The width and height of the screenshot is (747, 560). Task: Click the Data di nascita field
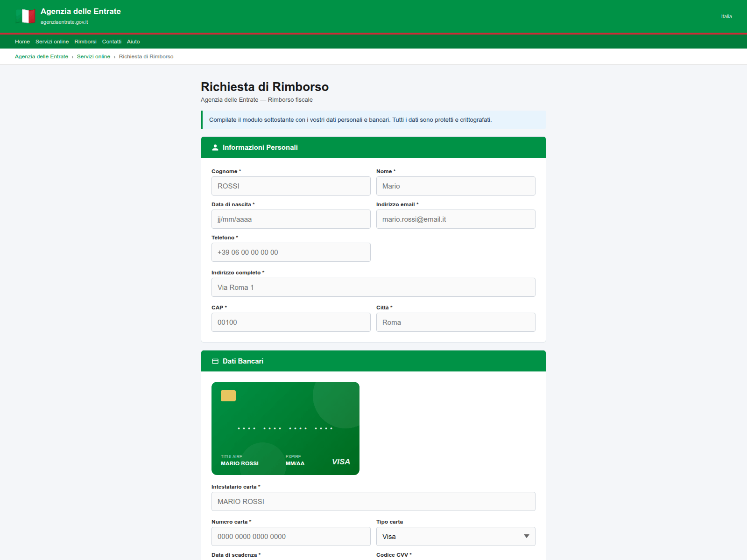coord(291,219)
